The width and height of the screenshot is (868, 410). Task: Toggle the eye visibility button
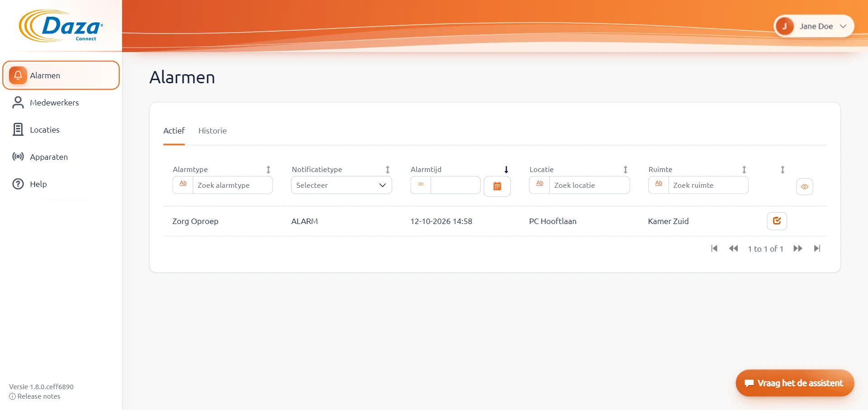tap(805, 186)
